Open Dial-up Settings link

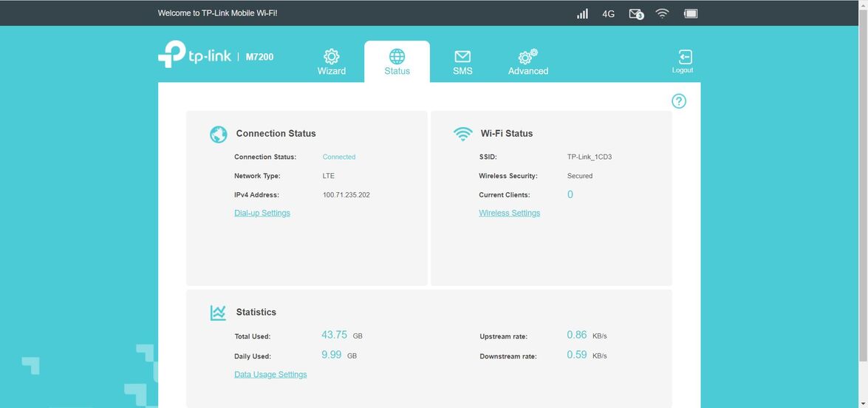[x=262, y=213]
